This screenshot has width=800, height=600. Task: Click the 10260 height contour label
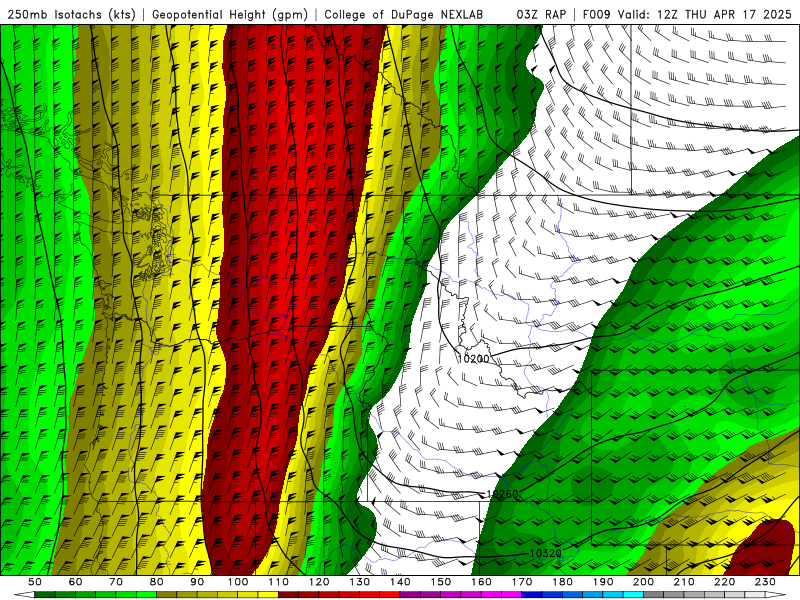pyautogui.click(x=502, y=494)
